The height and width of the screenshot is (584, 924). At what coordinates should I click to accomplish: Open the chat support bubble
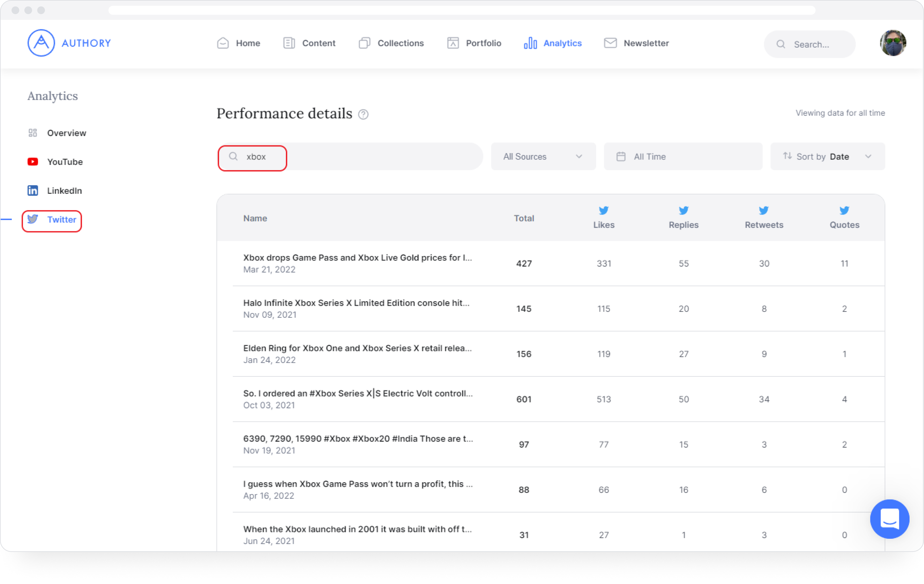click(889, 519)
